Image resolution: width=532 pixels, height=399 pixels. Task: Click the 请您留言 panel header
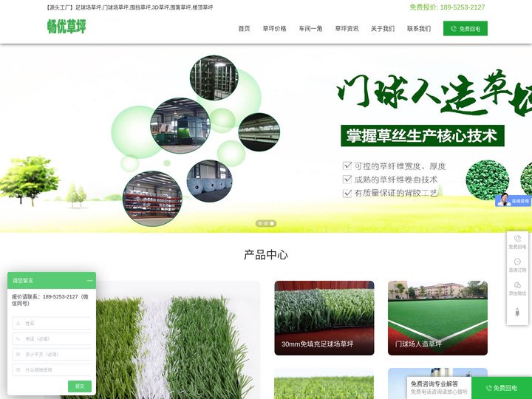point(52,281)
